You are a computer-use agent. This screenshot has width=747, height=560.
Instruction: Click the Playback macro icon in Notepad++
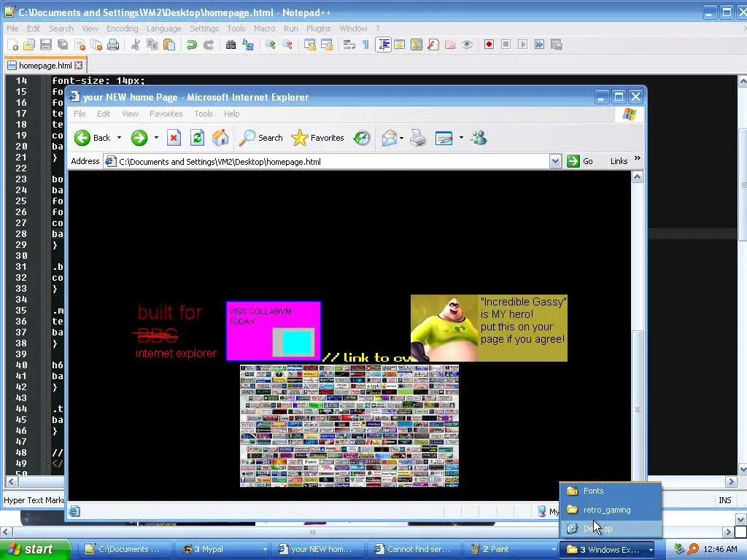pos(522,44)
